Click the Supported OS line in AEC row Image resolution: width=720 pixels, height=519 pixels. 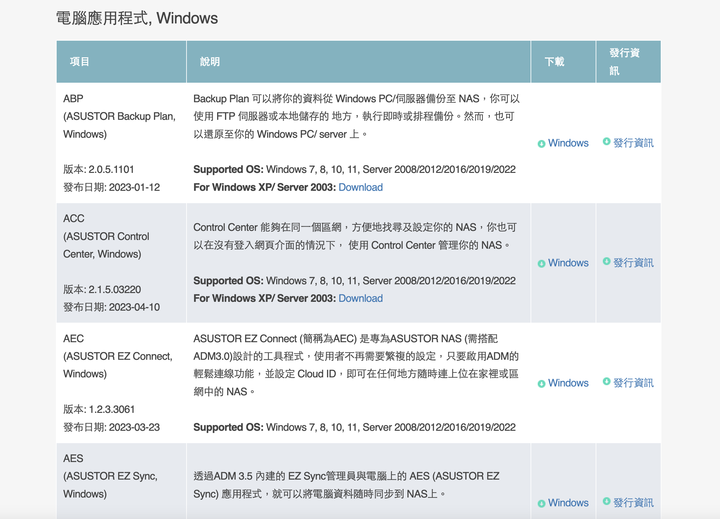coord(354,427)
